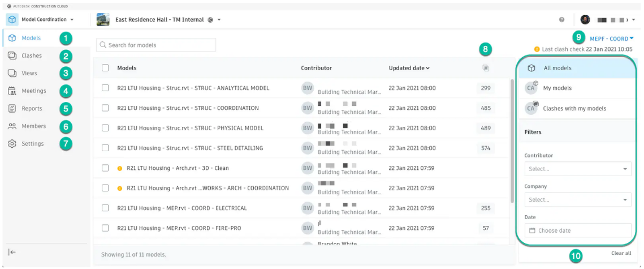
Task: Click the Settings gear icon in sidebar
Action: pos(12,144)
